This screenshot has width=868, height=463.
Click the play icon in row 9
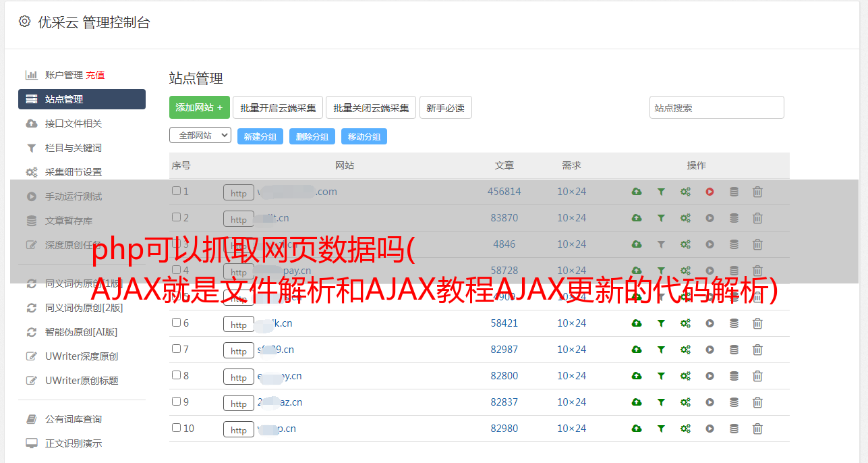click(710, 402)
